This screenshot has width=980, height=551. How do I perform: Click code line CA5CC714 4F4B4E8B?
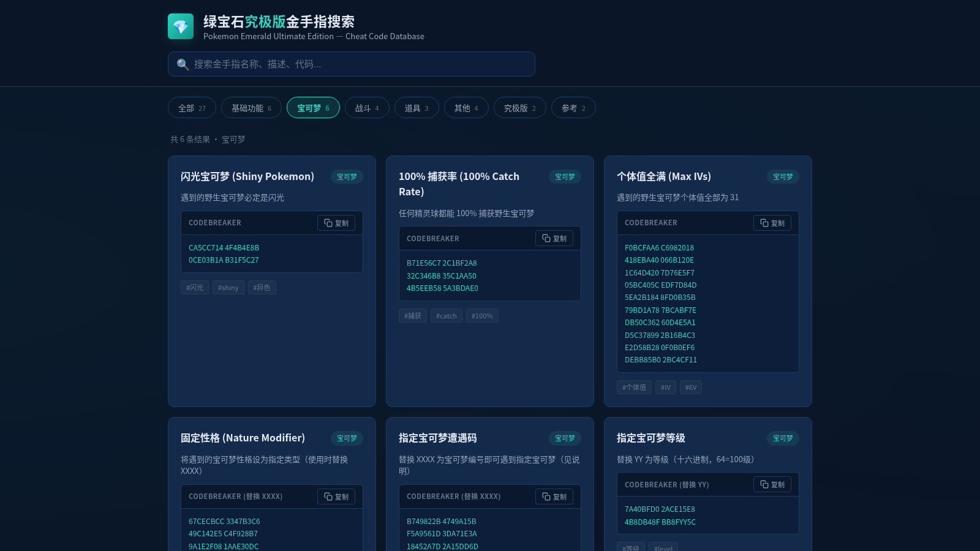point(224,248)
